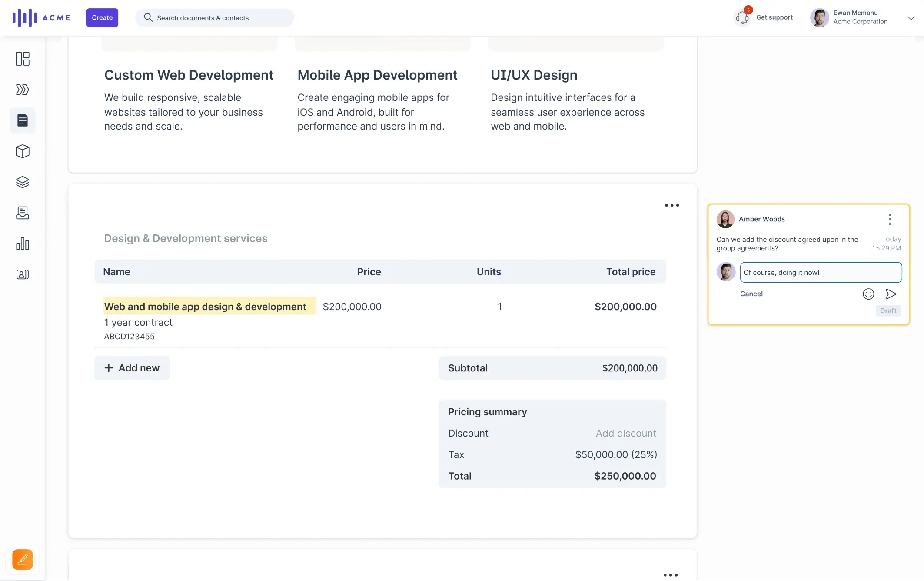924x581 pixels.
Task: Select the Documents icon in the sidebar
Action: pos(22,120)
